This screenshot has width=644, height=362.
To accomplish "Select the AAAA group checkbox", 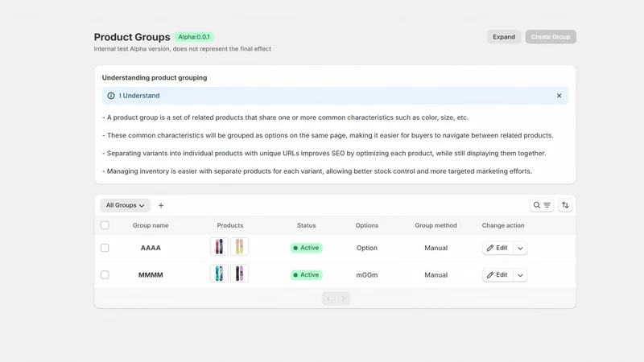I will pos(105,248).
